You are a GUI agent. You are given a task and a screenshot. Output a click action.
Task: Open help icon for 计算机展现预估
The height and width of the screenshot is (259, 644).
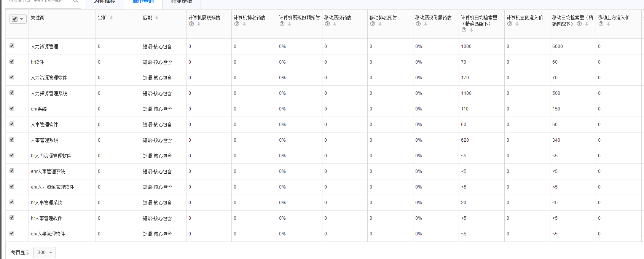click(x=191, y=24)
